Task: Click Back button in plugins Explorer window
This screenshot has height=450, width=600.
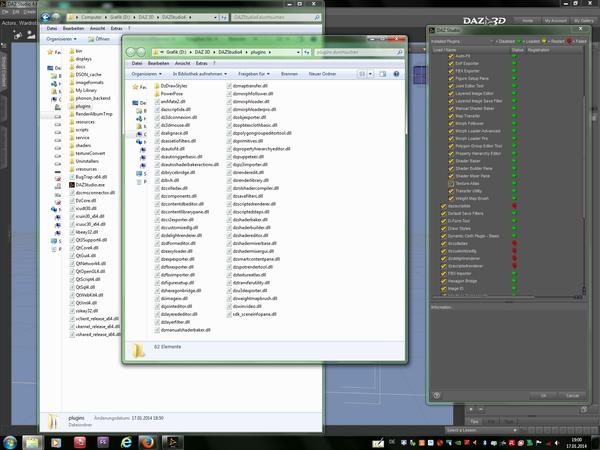Action: tap(131, 52)
